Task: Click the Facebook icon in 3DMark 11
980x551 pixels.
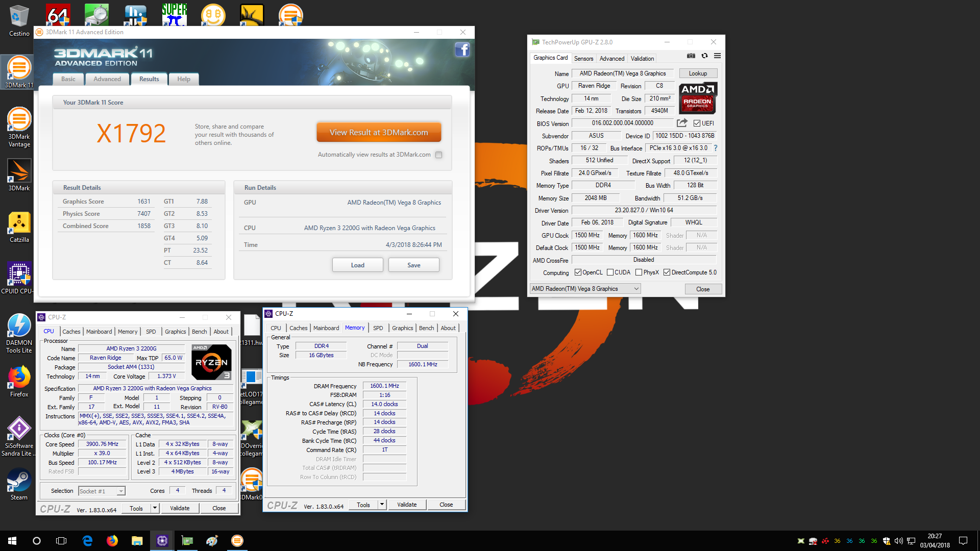Action: pos(462,50)
